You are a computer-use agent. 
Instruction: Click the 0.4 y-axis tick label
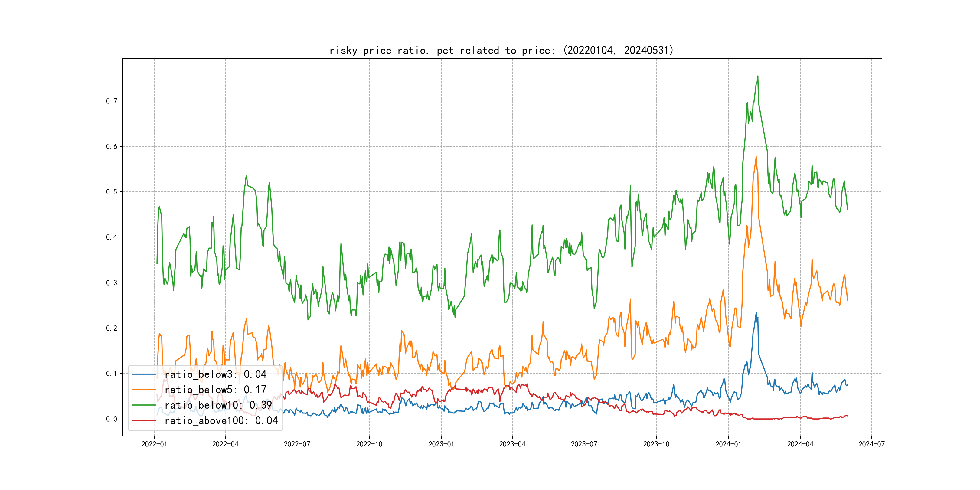112,237
